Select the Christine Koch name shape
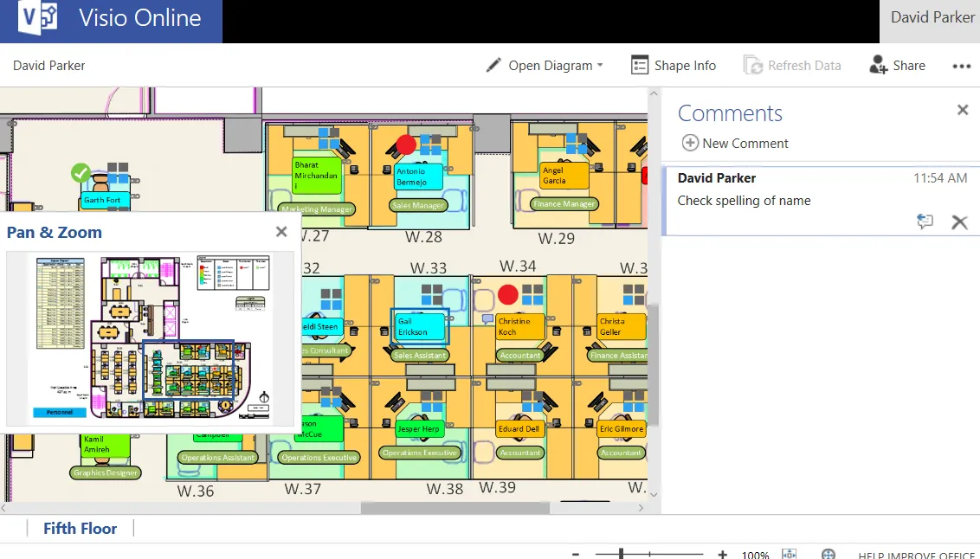This screenshot has height=559, width=980. pyautogui.click(x=520, y=326)
